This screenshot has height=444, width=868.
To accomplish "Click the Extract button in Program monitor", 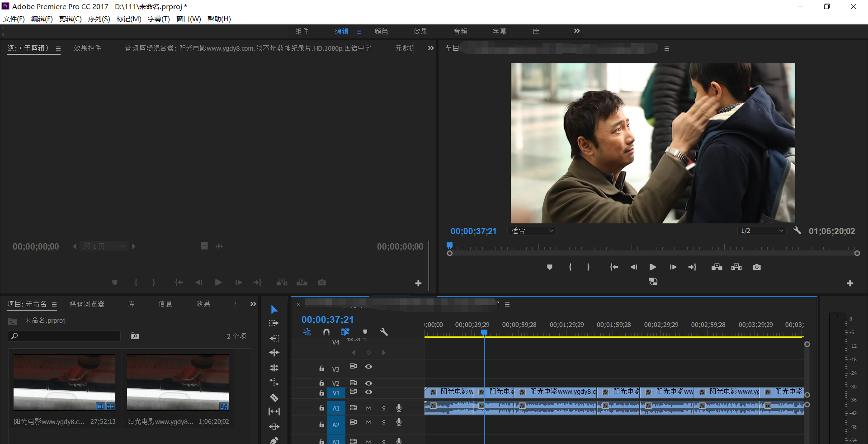I will pos(736,267).
